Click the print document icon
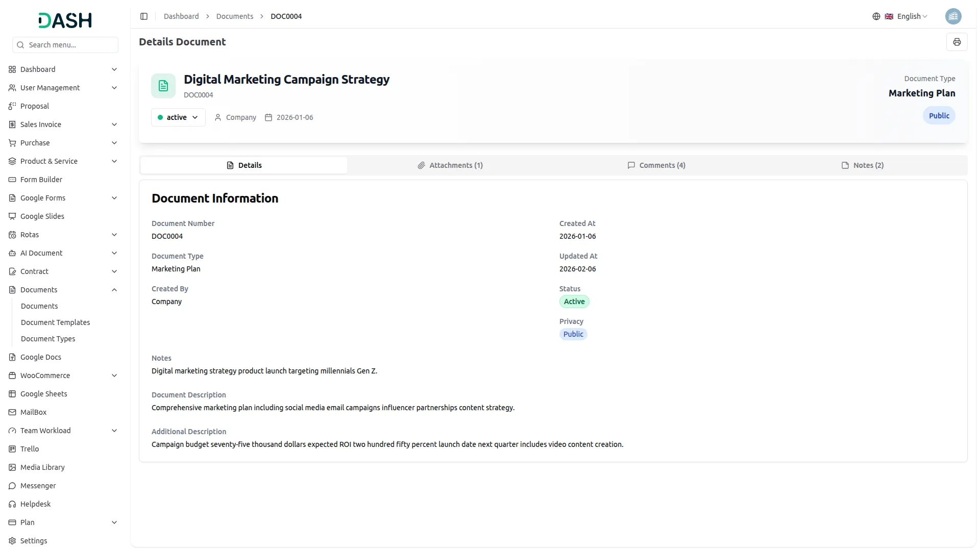The image size is (980, 551). (957, 42)
